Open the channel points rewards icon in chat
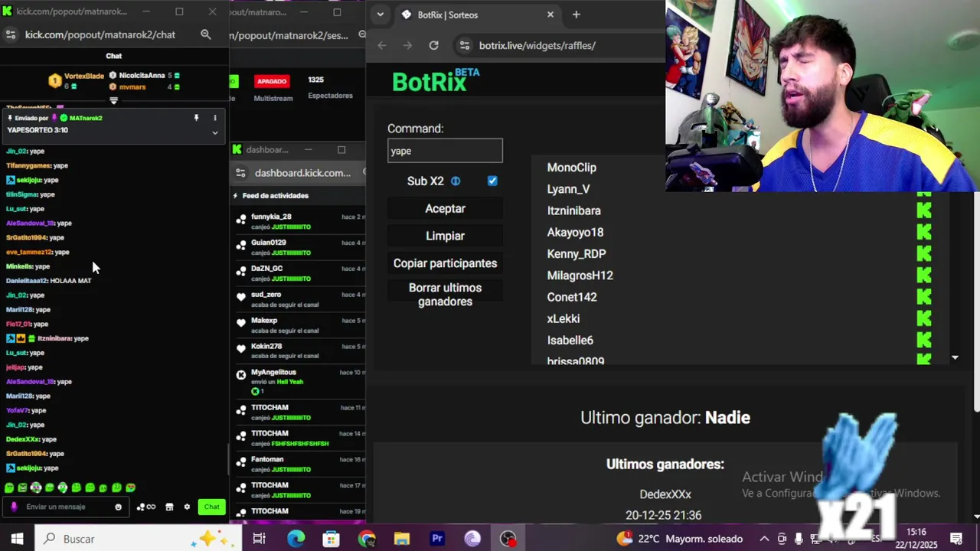This screenshot has height=551, width=980. pyautogui.click(x=145, y=507)
